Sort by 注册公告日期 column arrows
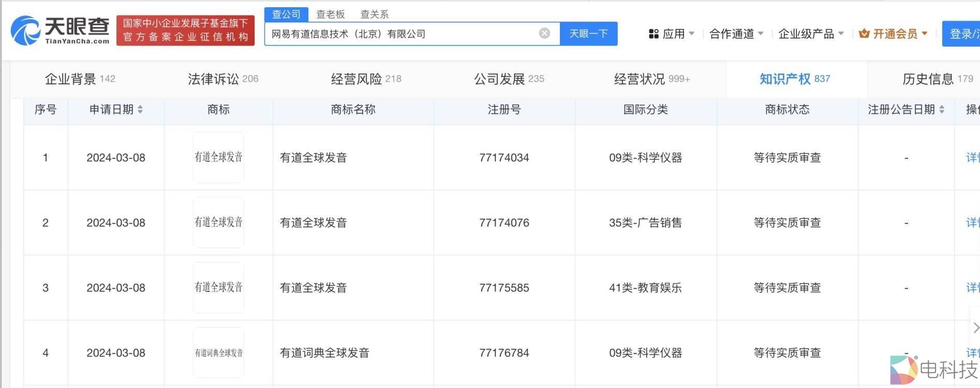Viewport: 980px width, 388px height. (942, 110)
